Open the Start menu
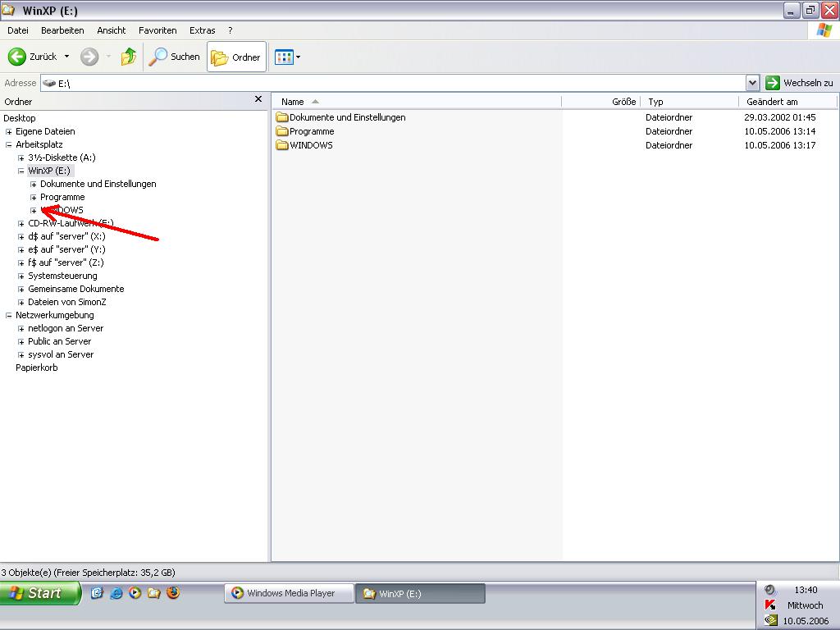 click(40, 593)
